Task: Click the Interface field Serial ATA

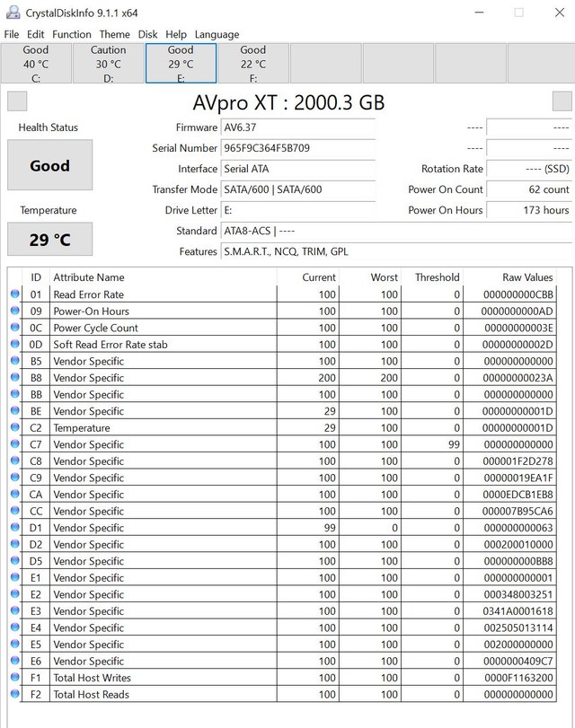Action: click(298, 169)
